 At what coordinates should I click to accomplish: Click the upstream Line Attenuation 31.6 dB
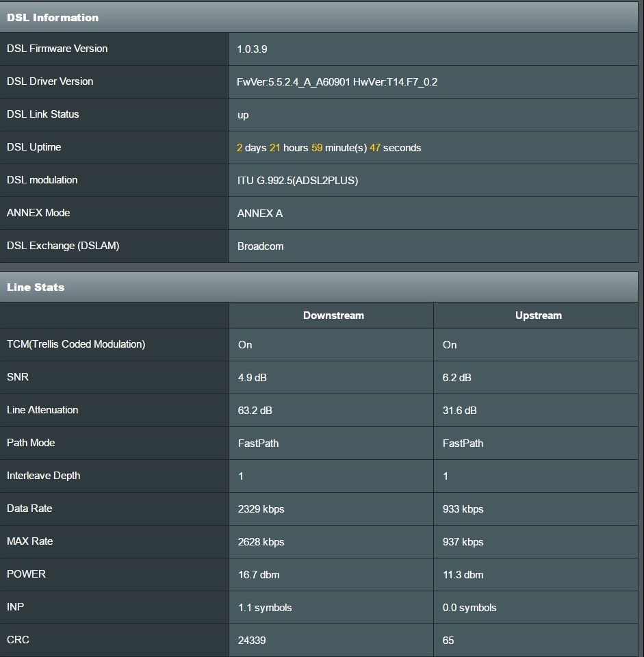[459, 411]
